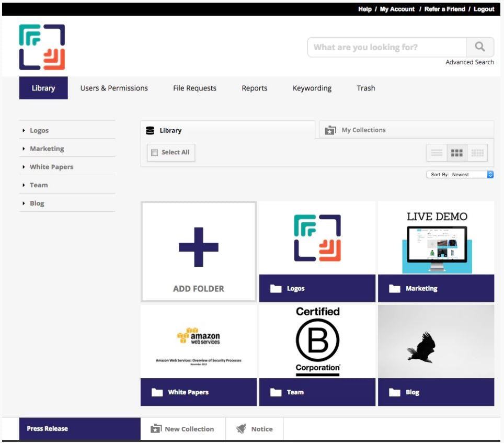The image size is (504, 443).
Task: Open the Keywording tab
Action: point(311,88)
